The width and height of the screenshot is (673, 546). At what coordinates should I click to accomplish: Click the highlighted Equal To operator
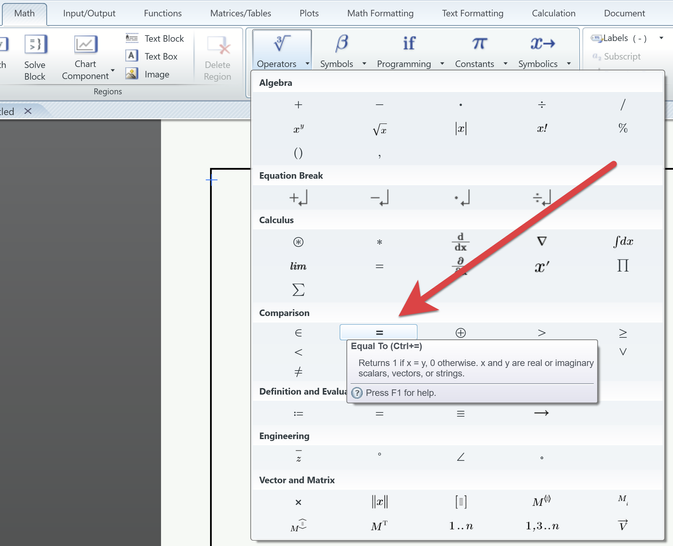[x=379, y=332]
